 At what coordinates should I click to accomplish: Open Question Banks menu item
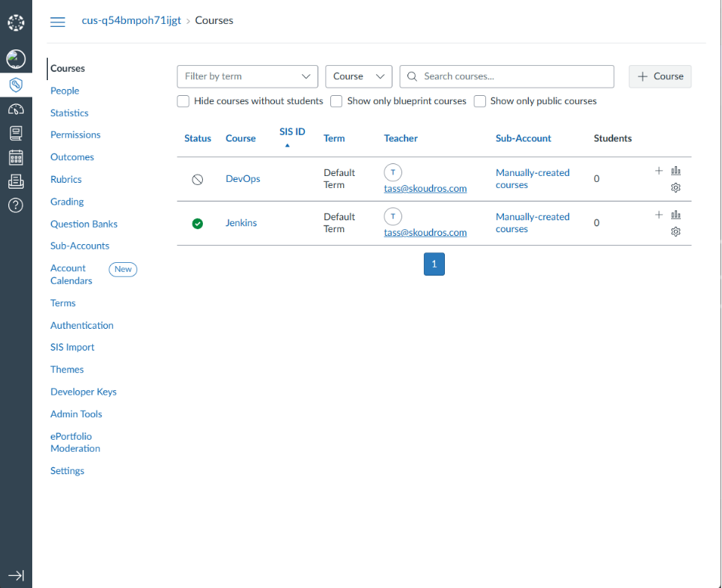click(84, 224)
